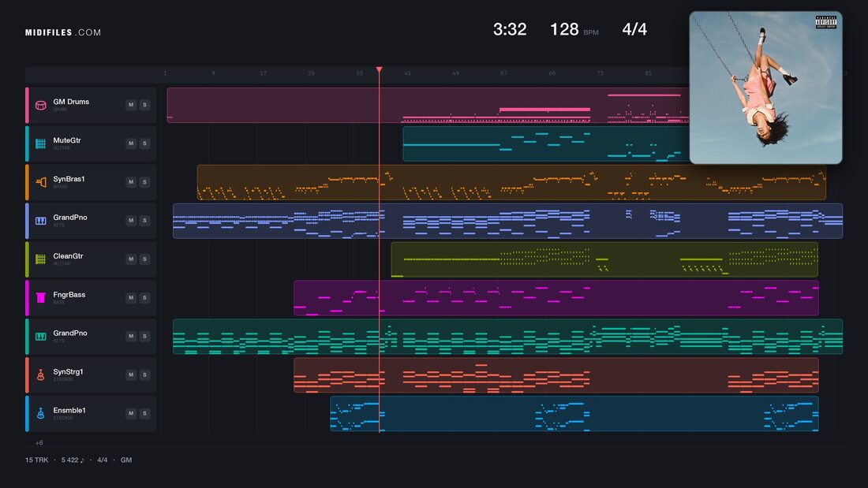Image resolution: width=868 pixels, height=488 pixels.
Task: Solo the blue GrandPno keys track
Action: (144, 220)
